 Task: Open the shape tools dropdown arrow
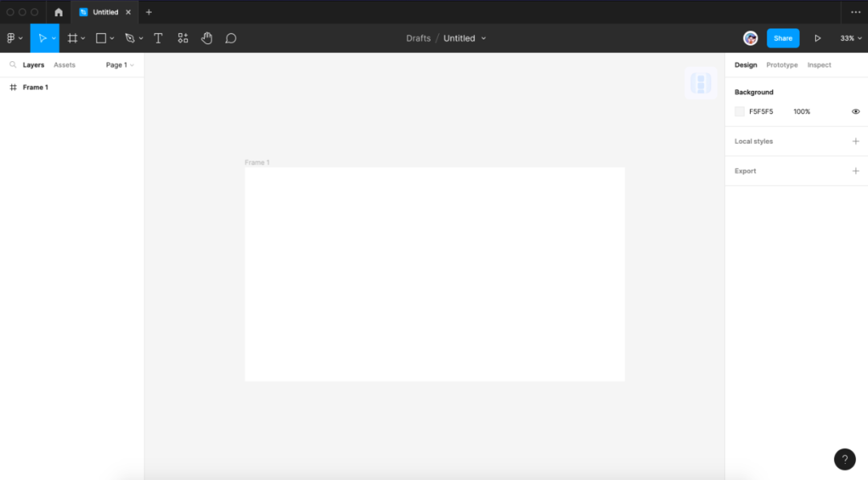pyautogui.click(x=112, y=39)
